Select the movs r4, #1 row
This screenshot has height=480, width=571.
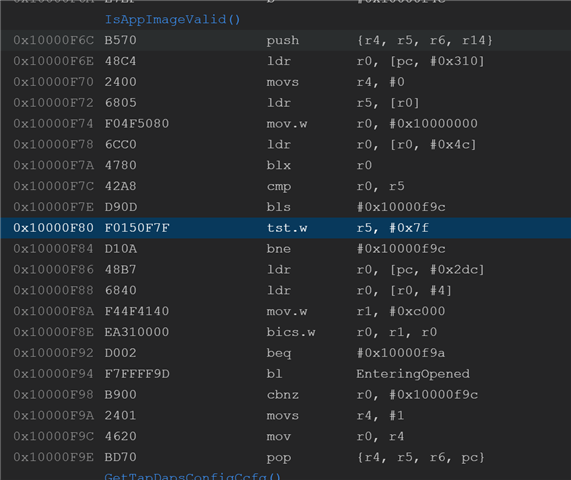pyautogui.click(x=286, y=416)
